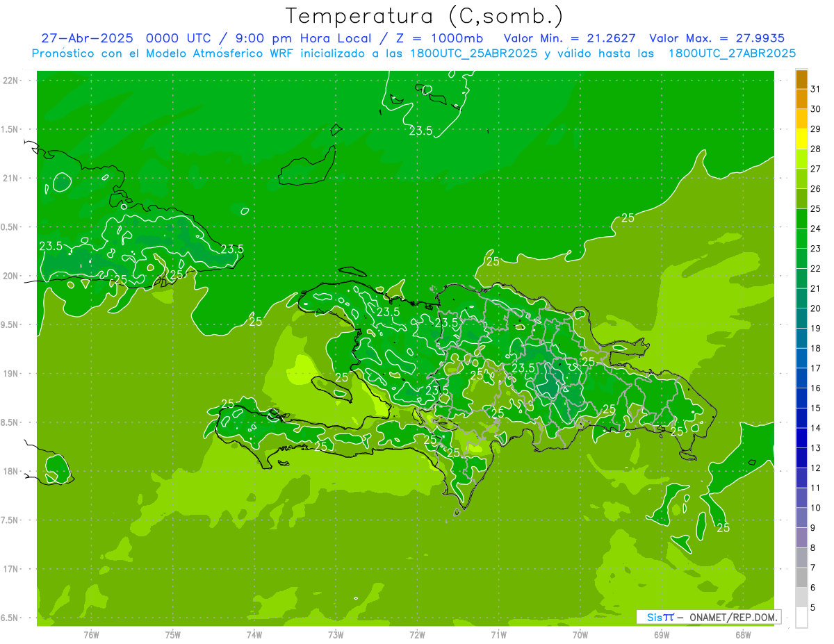This screenshot has height=644, width=834.
Task: Click the orange legend swatch between 30 and 31
Action: click(x=801, y=99)
